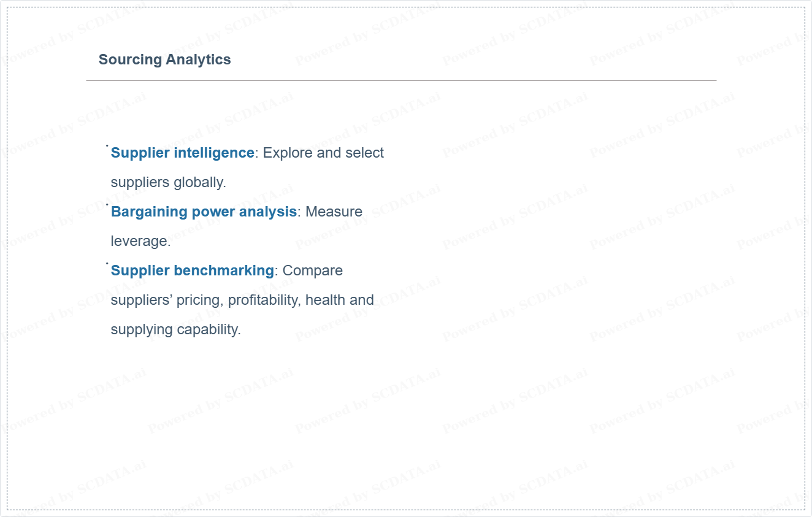812x517 pixels.
Task: Click the "Sourcing Analytics" heading
Action: pos(164,59)
